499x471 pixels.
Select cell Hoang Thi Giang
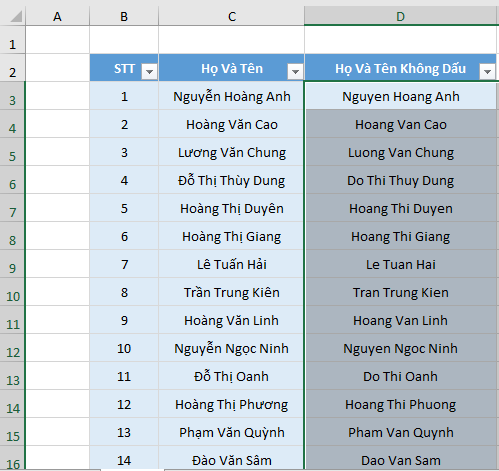401,236
